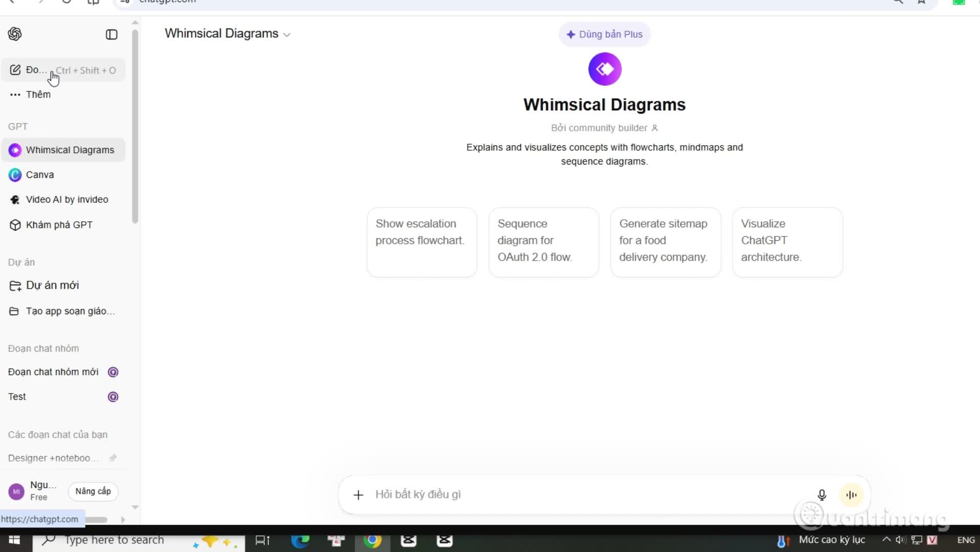This screenshot has width=980, height=552.
Task: Show hidden system tray icons
Action: pos(886,540)
